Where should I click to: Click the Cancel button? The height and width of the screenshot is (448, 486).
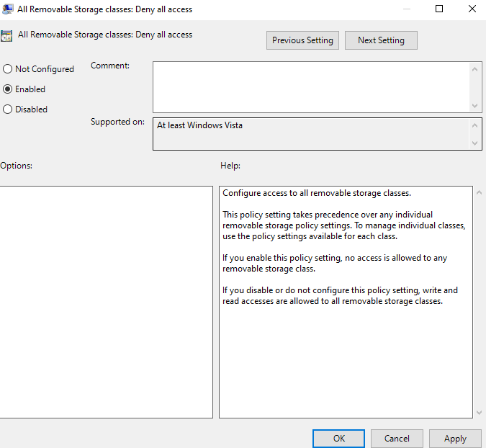click(397, 439)
